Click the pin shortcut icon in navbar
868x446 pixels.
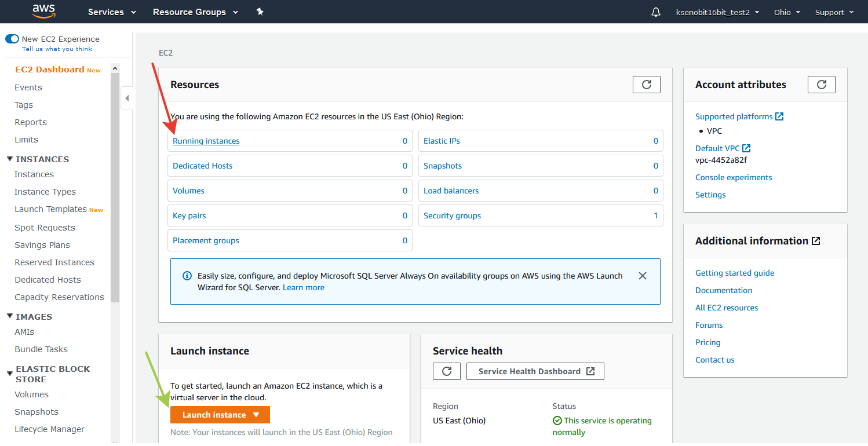pyautogui.click(x=260, y=12)
